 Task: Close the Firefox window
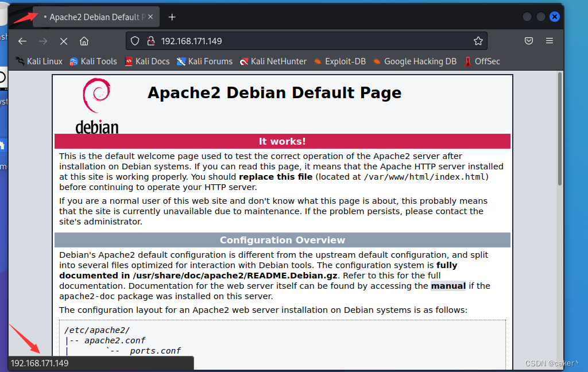click(x=555, y=17)
